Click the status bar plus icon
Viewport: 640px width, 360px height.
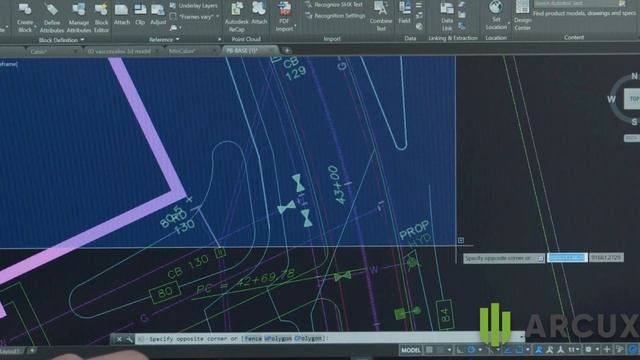(x=607, y=349)
